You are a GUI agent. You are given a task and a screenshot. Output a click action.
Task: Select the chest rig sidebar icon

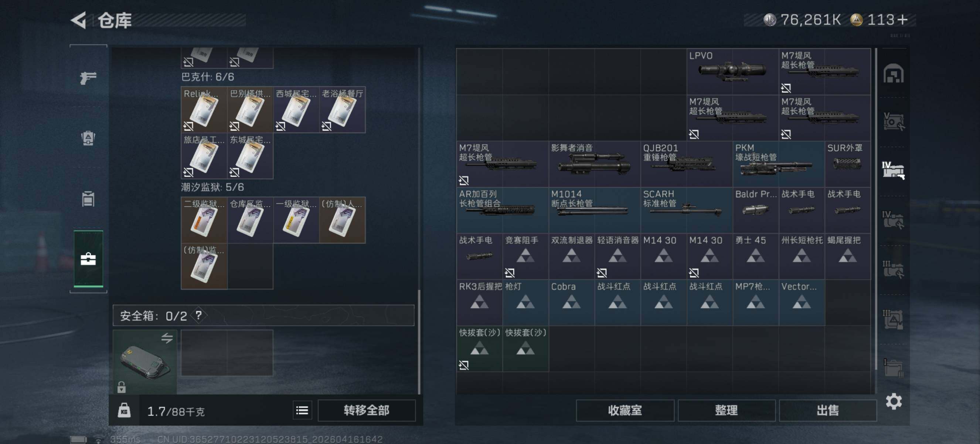(x=88, y=198)
